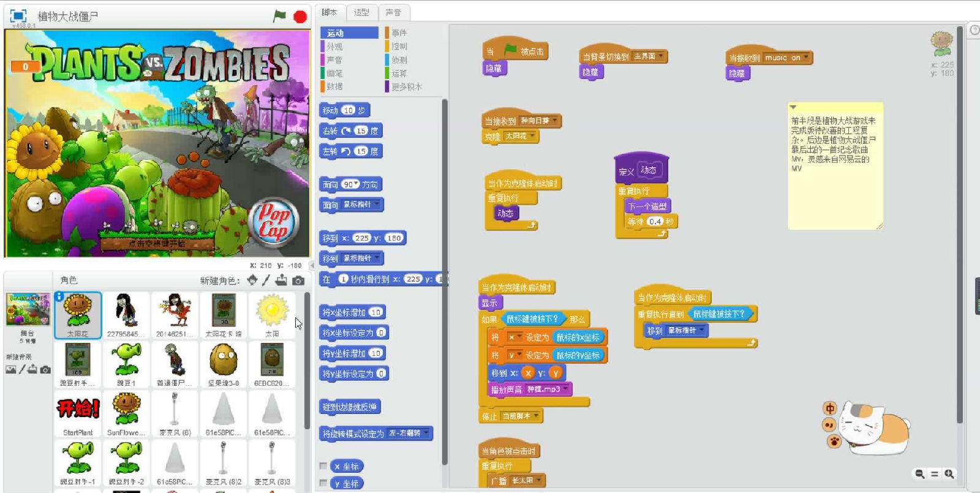Paint new backdrop brush icon

pos(22,369)
